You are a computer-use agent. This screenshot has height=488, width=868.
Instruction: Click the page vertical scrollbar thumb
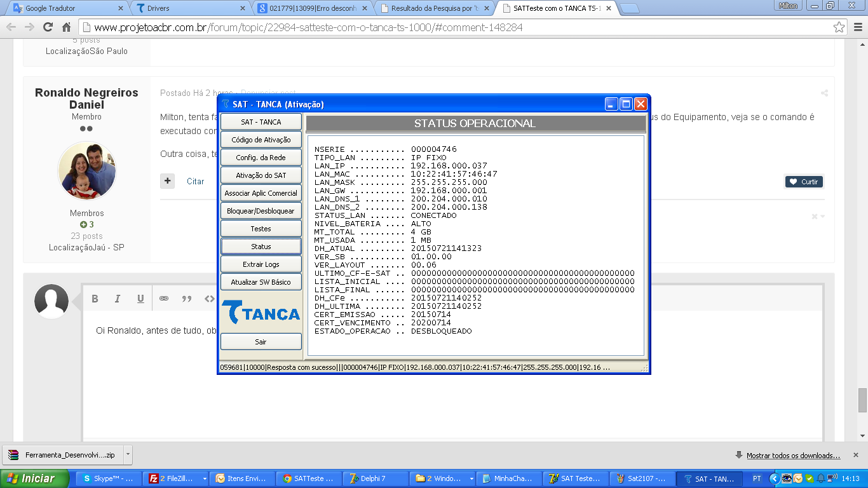tap(862, 400)
